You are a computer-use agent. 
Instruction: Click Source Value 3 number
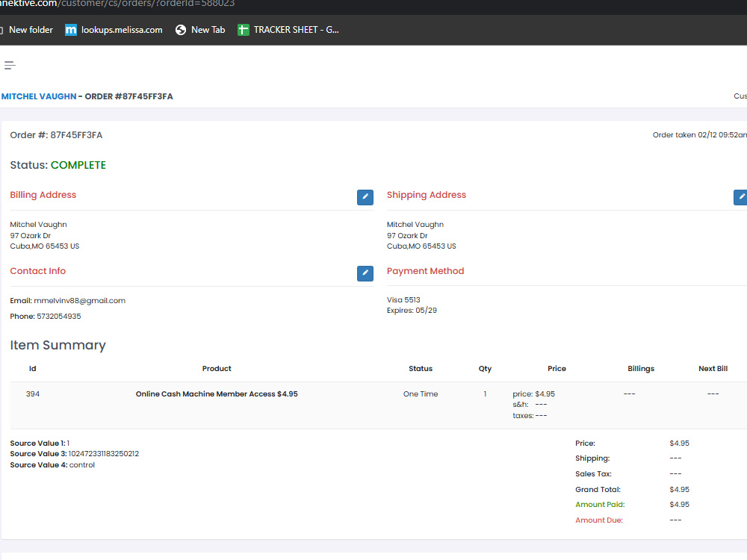tap(103, 454)
